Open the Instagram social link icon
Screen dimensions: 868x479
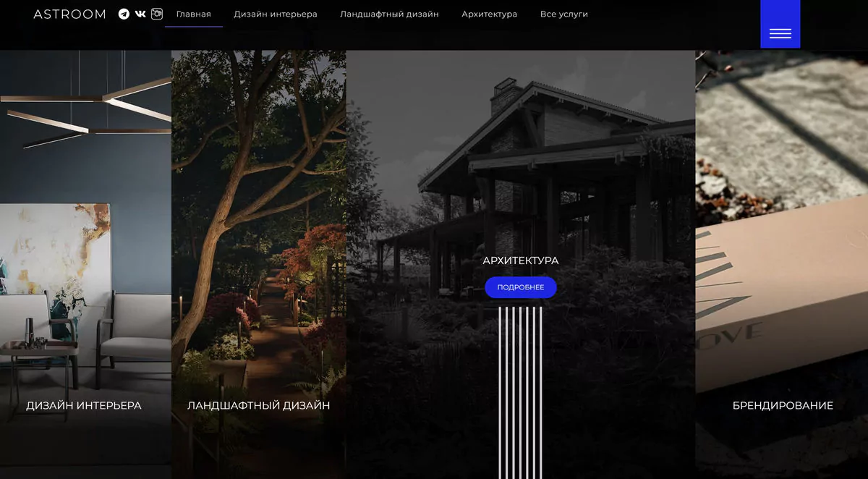(157, 14)
